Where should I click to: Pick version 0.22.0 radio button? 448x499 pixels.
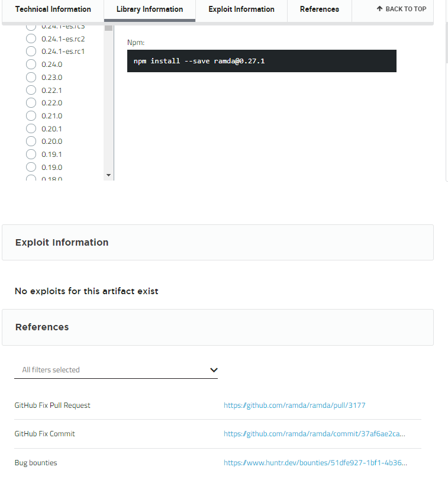(x=31, y=103)
